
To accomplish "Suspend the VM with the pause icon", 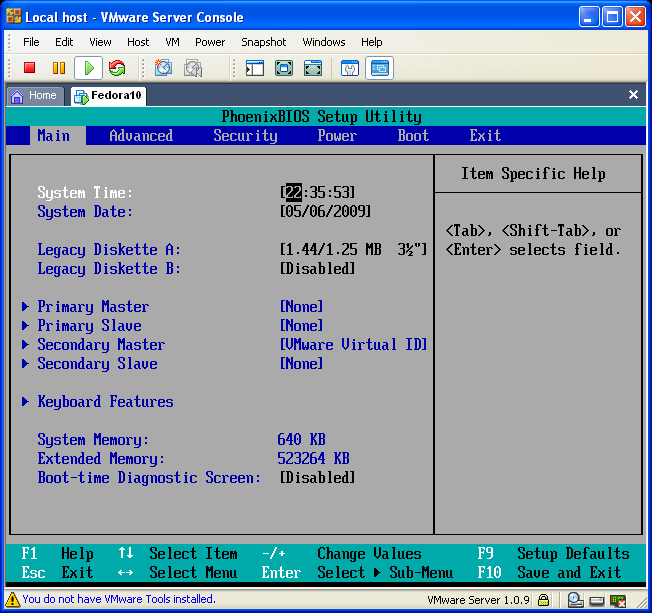I will tap(59, 68).
